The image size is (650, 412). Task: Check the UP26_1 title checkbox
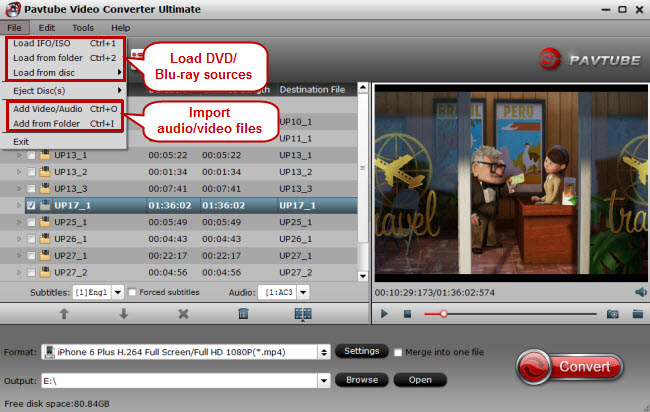pos(31,239)
